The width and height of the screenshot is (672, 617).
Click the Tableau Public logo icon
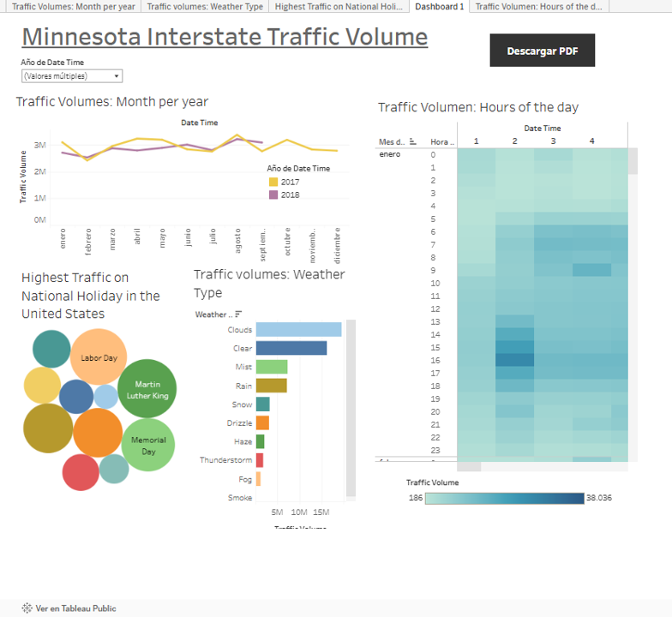click(x=27, y=608)
